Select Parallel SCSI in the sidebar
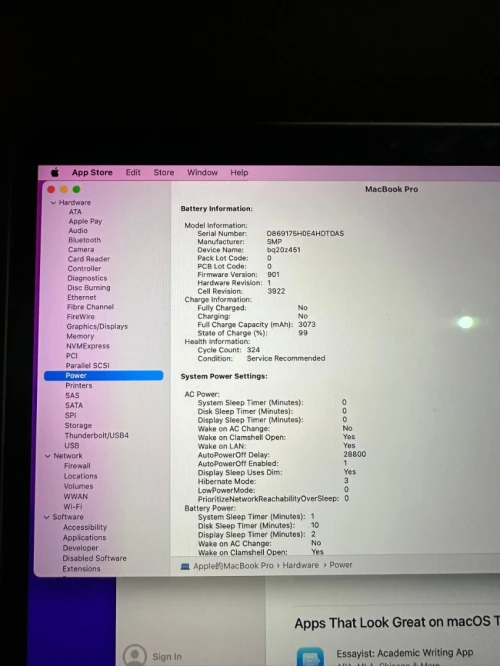500x666 pixels. click(x=87, y=365)
